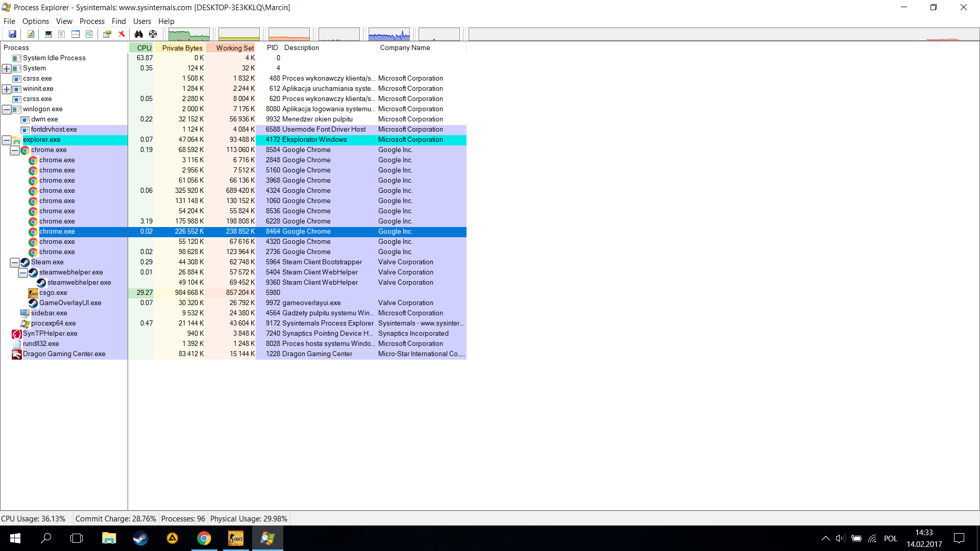Click the binoculars Find handle icon
This screenshot has width=980, height=551.
click(x=139, y=34)
